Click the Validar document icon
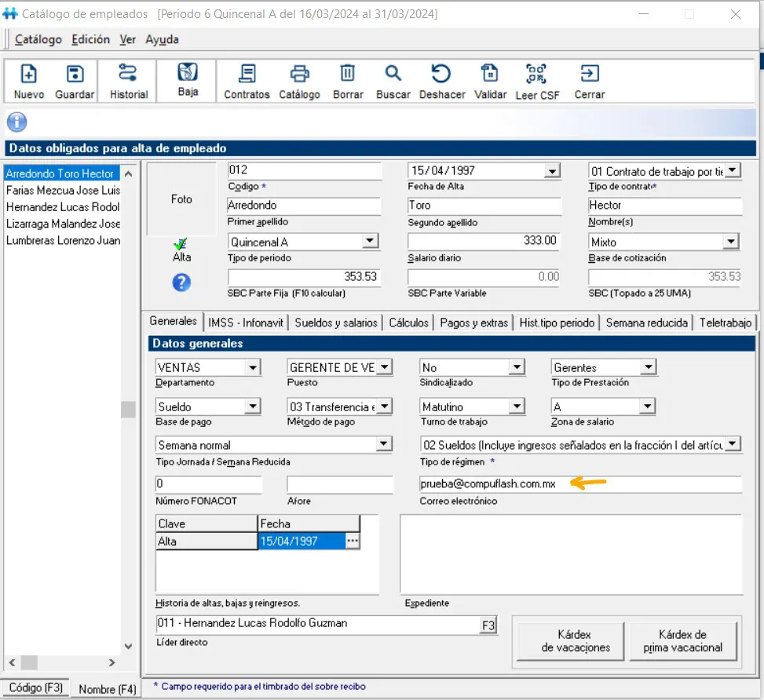Image resolution: width=764 pixels, height=700 pixels. point(490,75)
